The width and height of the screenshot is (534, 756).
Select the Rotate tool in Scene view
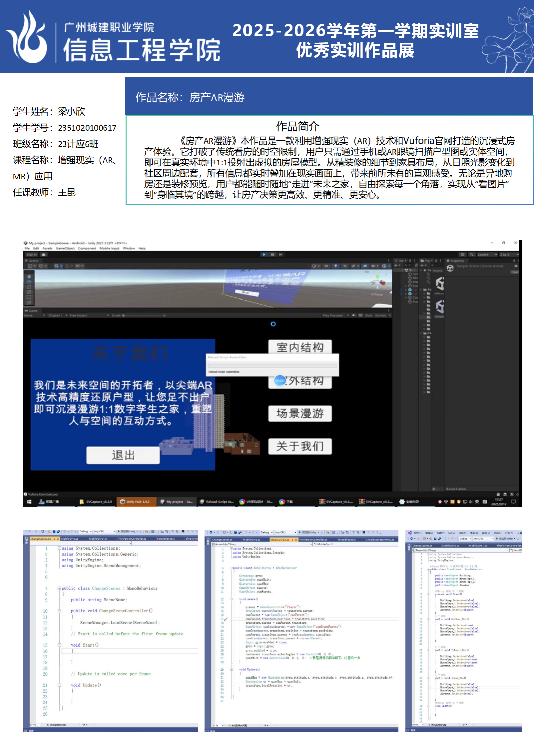pos(29,287)
